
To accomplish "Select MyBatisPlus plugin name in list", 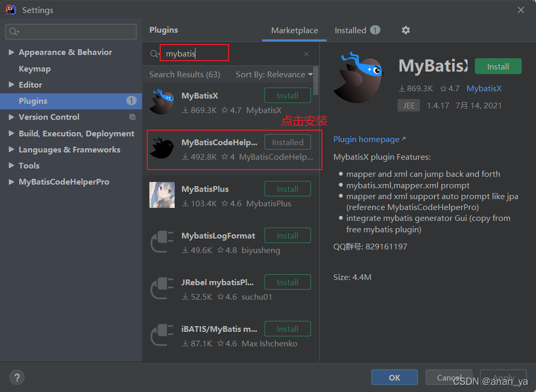I will coord(205,189).
